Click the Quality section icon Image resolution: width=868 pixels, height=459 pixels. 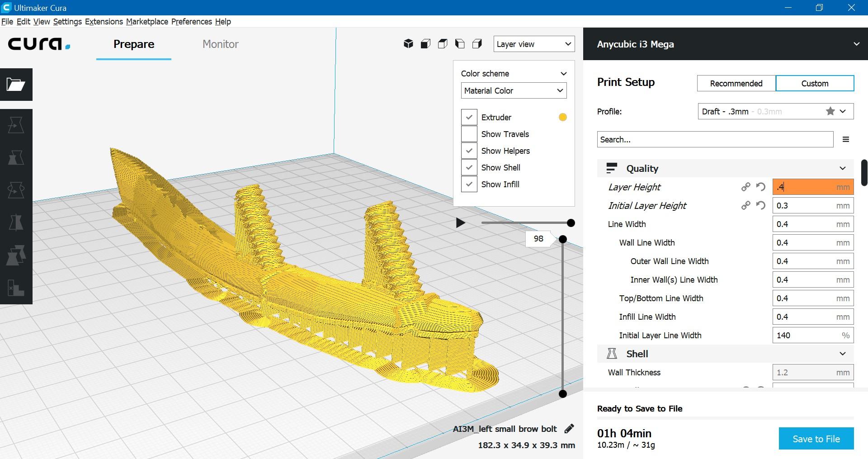point(612,168)
